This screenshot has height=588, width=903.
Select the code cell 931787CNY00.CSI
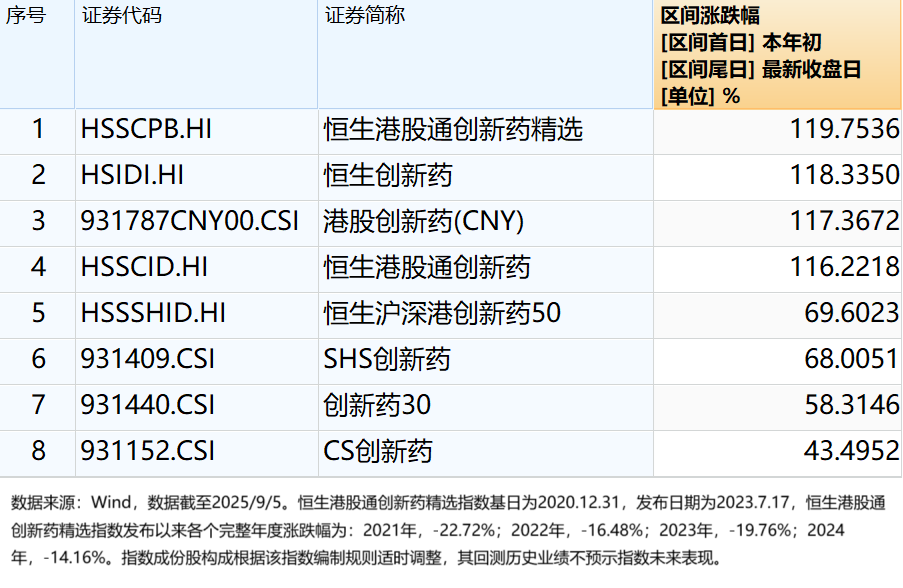click(x=196, y=221)
